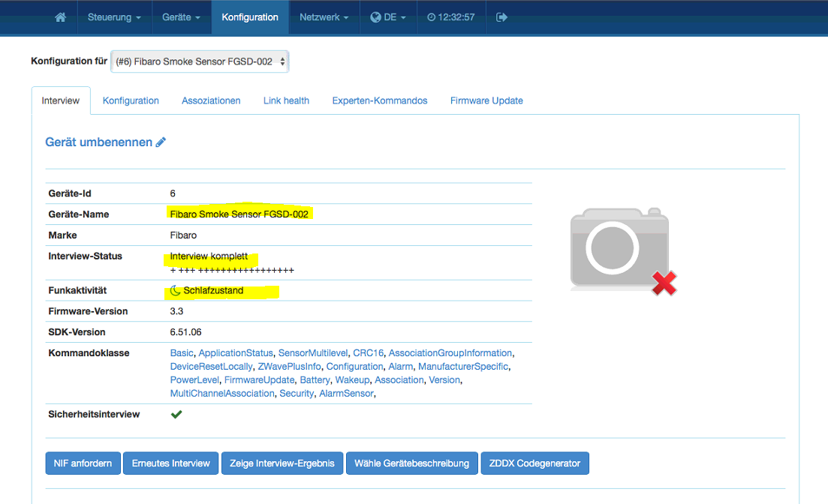Viewport: 828px width, 504px height.
Task: Open the DE language dropdown
Action: click(388, 17)
